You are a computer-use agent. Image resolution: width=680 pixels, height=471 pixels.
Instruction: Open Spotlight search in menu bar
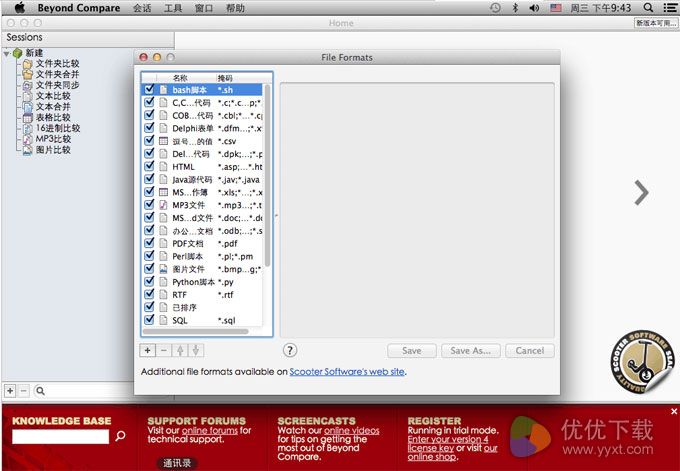(648, 7)
